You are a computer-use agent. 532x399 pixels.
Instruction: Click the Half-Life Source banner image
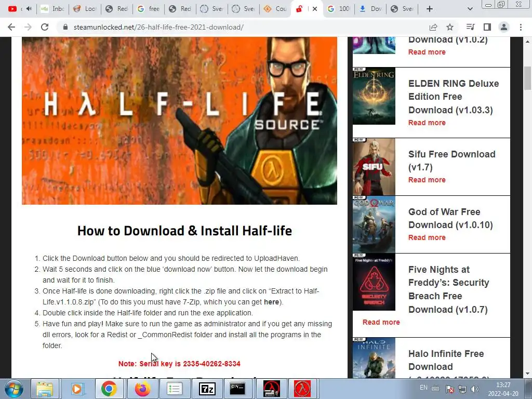pyautogui.click(x=179, y=121)
